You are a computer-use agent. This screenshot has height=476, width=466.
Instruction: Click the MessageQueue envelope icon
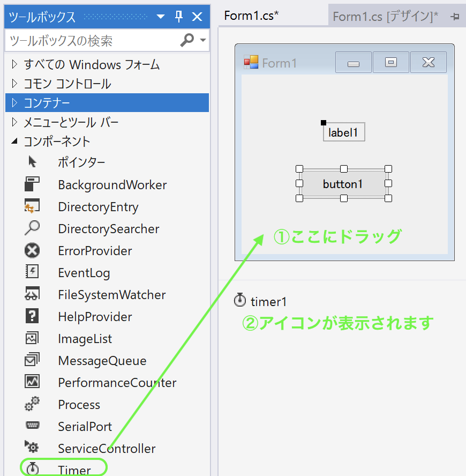(32, 360)
